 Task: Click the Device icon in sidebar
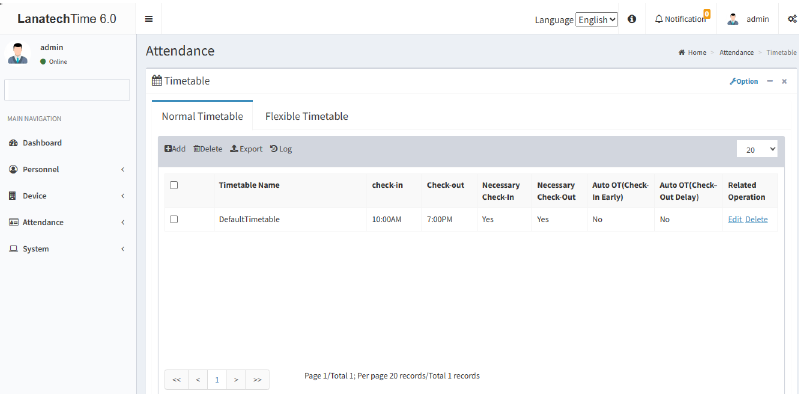point(13,196)
